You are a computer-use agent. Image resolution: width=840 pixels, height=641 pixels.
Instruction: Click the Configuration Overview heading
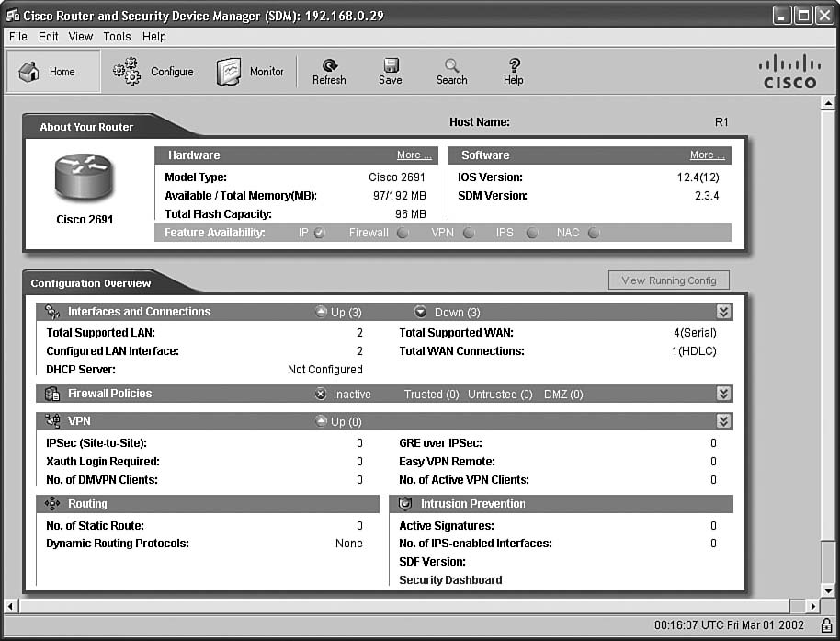pyautogui.click(x=91, y=283)
